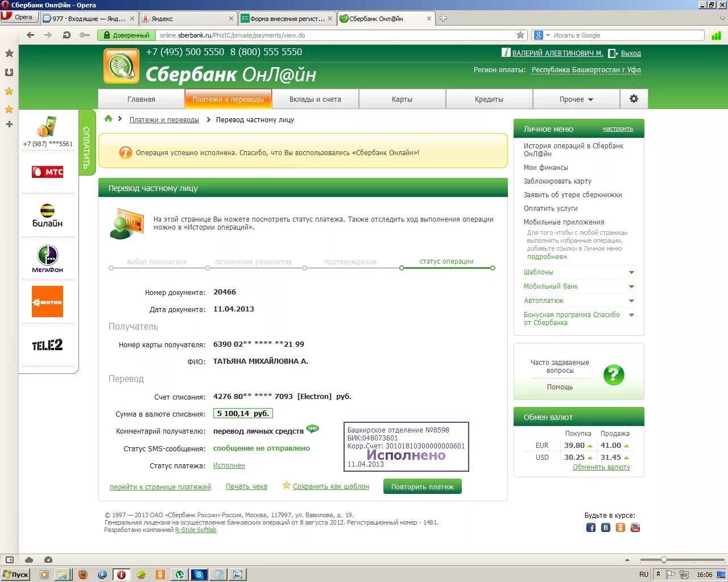Click the page zoom slider handle
The height and width of the screenshot is (582, 728).
tap(664, 560)
